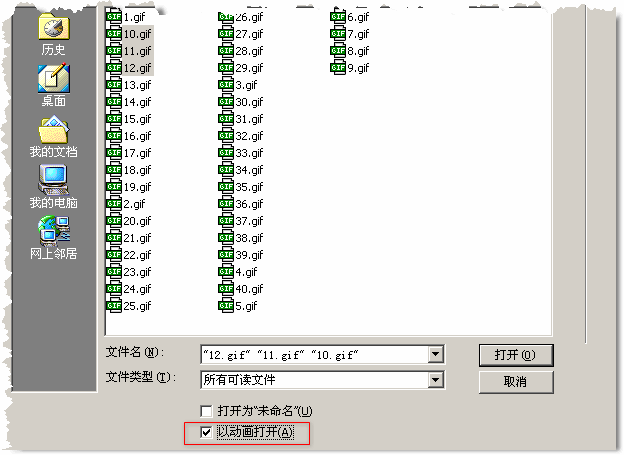Select the GIF icon of 13.gif
The width and height of the screenshot is (624, 455).
(114, 85)
